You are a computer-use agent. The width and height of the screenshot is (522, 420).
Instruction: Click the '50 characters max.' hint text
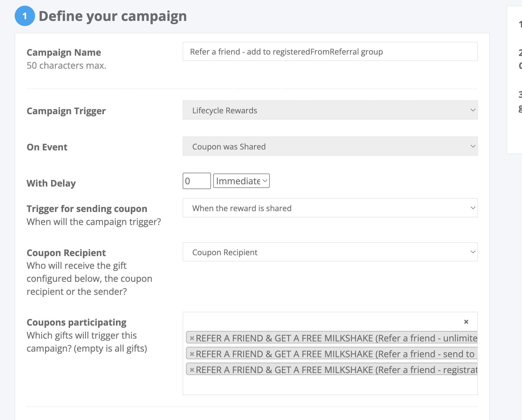[x=66, y=66]
